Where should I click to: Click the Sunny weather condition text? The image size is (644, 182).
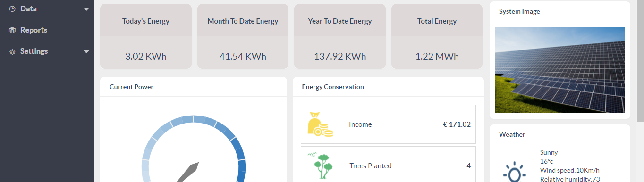pyautogui.click(x=549, y=152)
